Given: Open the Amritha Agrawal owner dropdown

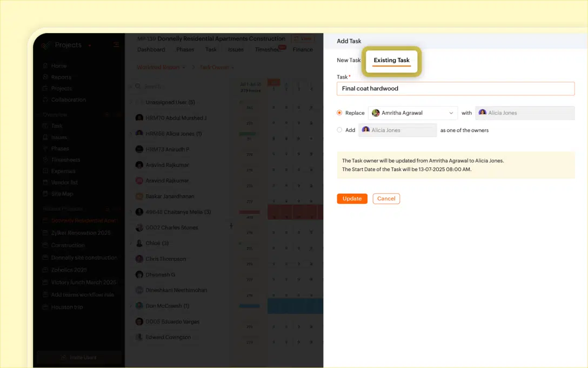Looking at the screenshot, I should [x=412, y=113].
